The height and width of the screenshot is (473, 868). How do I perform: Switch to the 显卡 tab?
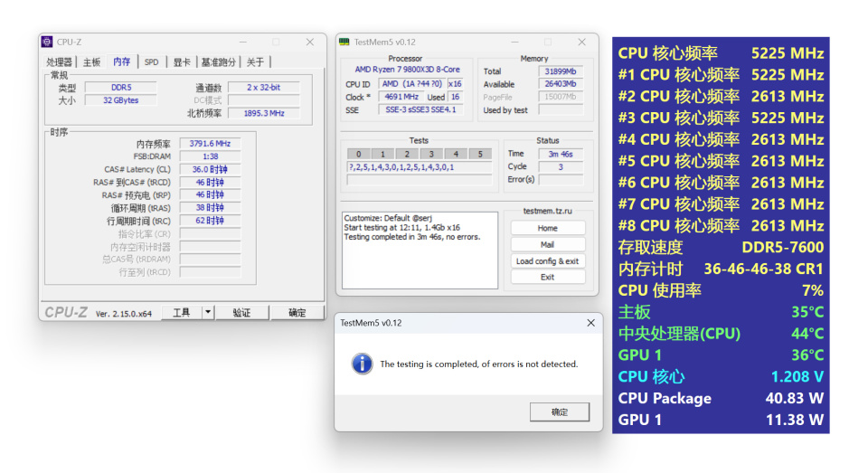[x=182, y=62]
